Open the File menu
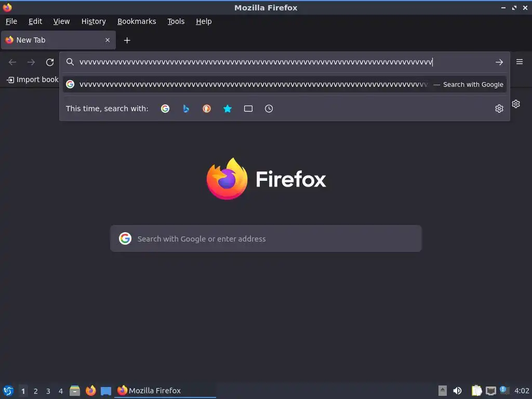This screenshot has height=399, width=532. [x=11, y=21]
